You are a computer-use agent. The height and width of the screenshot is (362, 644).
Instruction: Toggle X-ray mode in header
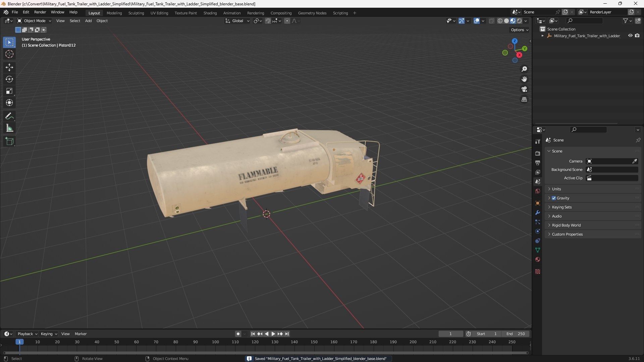(x=492, y=21)
